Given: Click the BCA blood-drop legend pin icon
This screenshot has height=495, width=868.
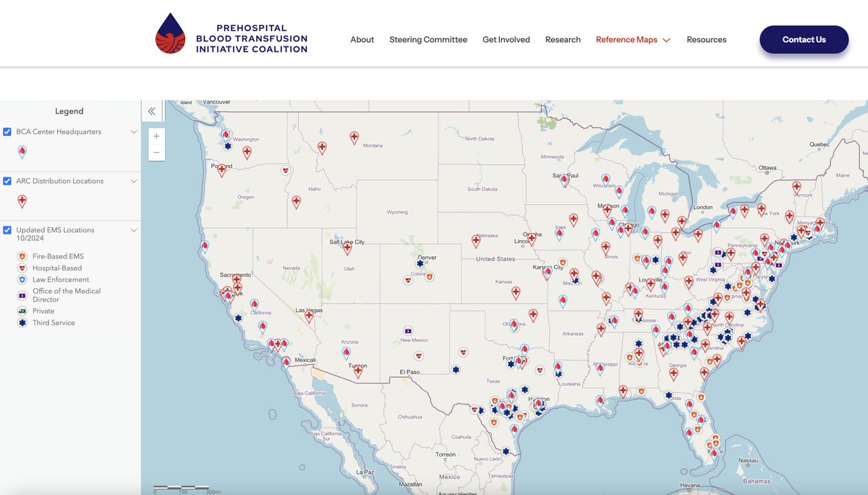Looking at the screenshot, I should tap(22, 152).
